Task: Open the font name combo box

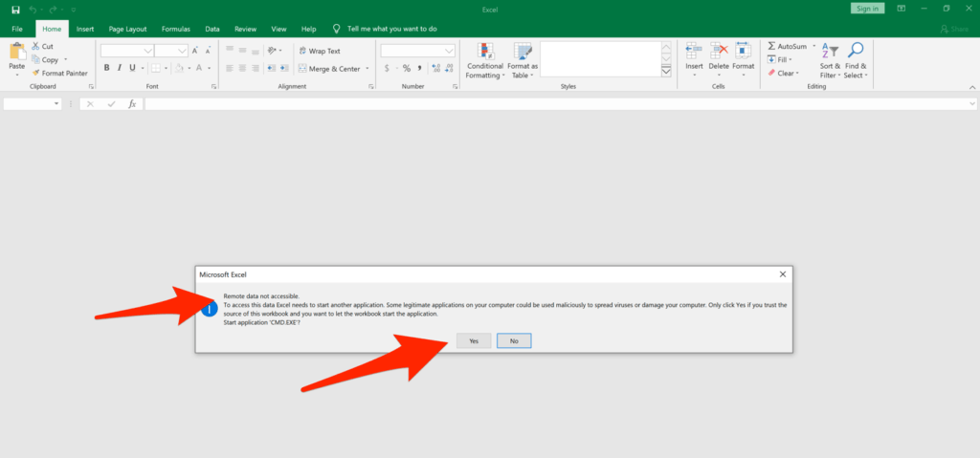Action: click(127, 51)
